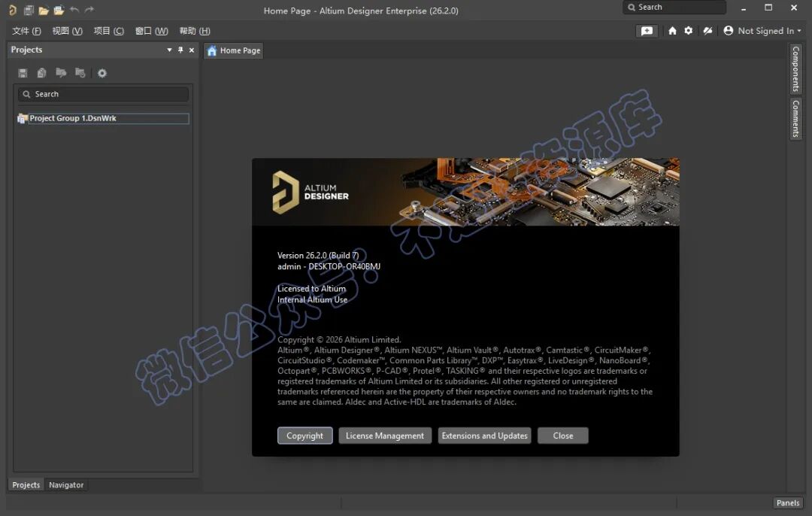Click Copyright © 2026 Altium Limited text
The image size is (812, 516).
coord(339,340)
